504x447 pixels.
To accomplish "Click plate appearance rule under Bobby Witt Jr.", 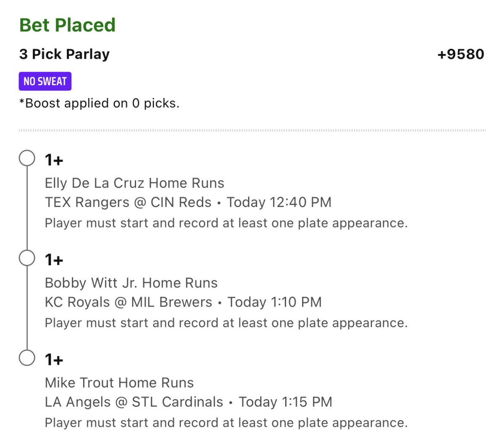I will click(226, 323).
